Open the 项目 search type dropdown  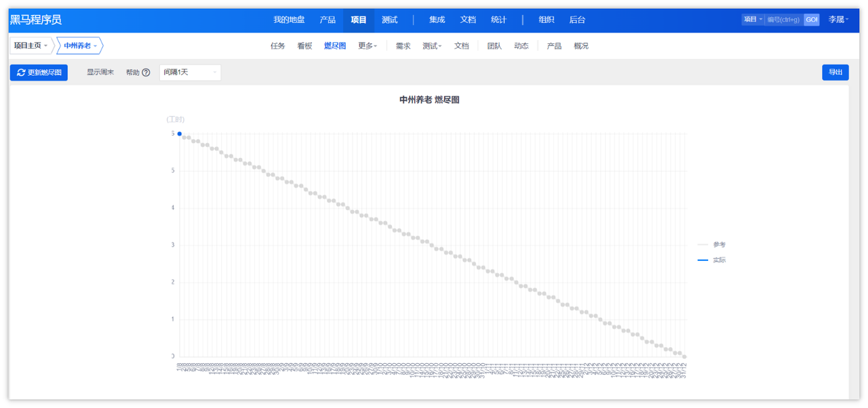(x=753, y=20)
